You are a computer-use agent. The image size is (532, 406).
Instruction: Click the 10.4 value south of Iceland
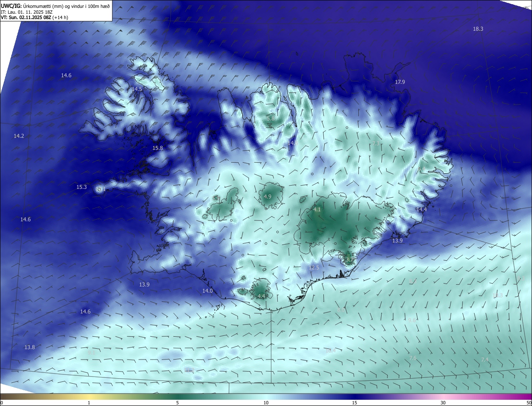(x=330, y=350)
